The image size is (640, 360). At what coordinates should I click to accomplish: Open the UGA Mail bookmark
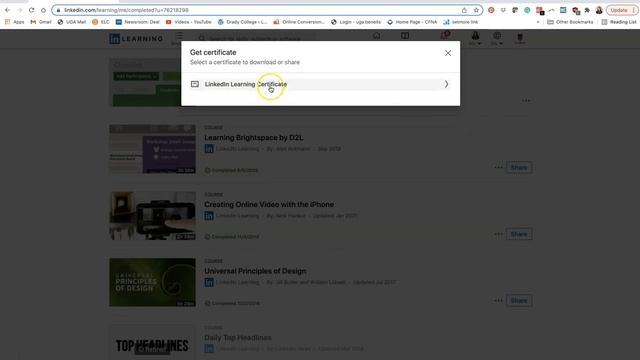[x=72, y=22]
